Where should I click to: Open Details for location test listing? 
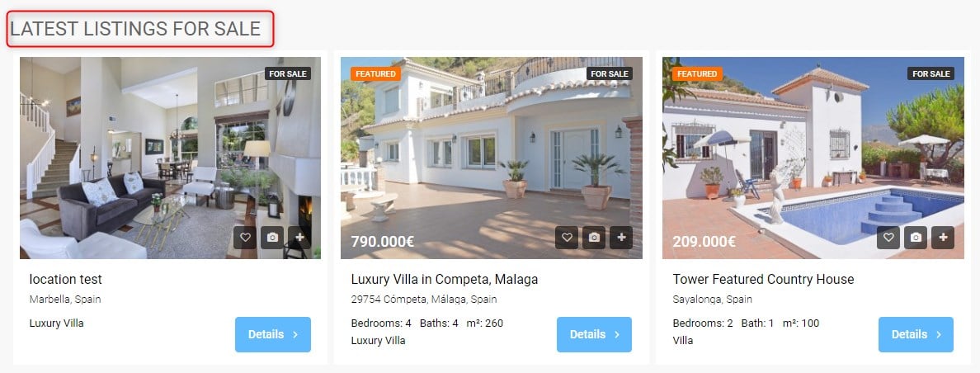click(x=273, y=334)
